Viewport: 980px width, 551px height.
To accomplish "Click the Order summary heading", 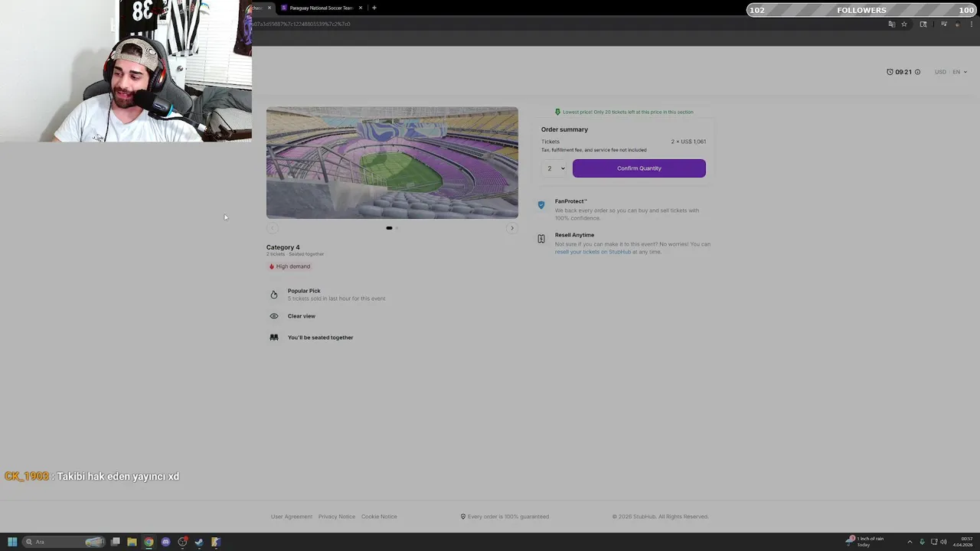I will tap(564, 129).
